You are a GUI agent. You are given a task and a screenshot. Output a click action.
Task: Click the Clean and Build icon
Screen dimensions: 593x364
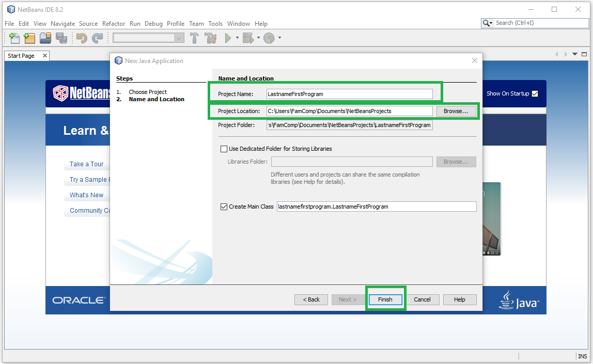tap(211, 38)
